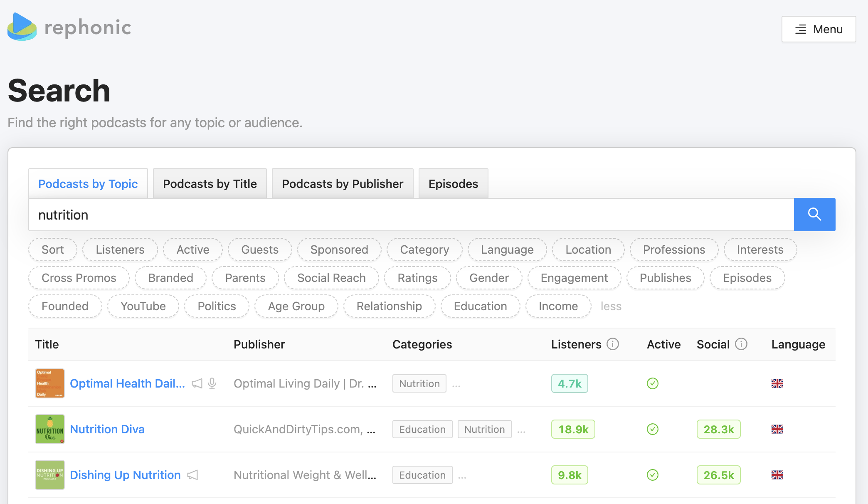
Task: Open the Education filter chip
Action: pyautogui.click(x=480, y=306)
